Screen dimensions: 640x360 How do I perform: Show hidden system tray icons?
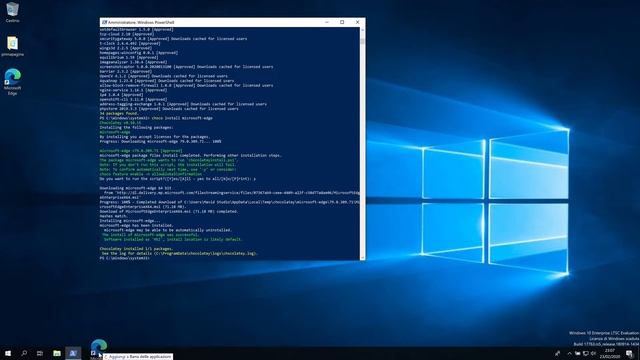(569, 353)
